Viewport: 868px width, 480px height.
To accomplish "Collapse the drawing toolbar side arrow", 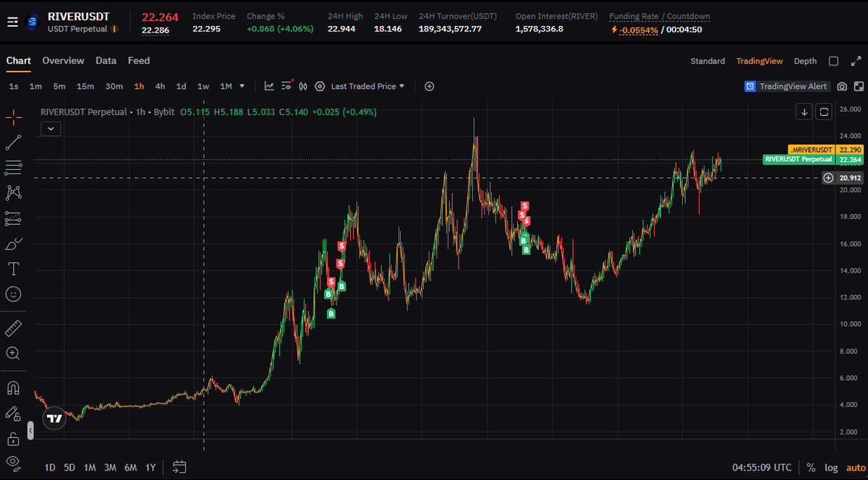I will pos(30,431).
